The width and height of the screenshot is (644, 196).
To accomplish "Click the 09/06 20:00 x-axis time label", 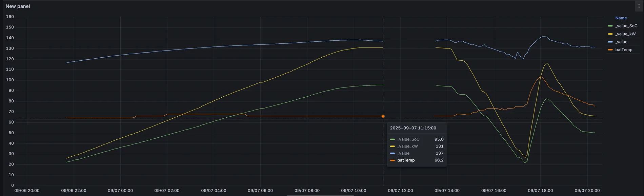I will point(27,191).
